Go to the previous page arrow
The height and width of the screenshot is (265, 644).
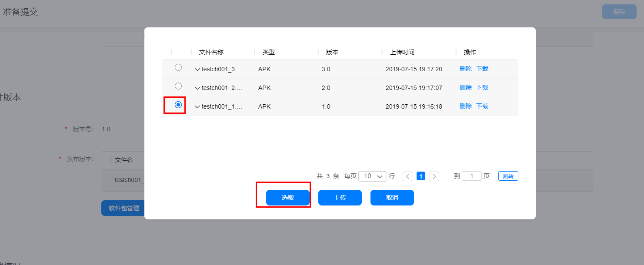(x=407, y=176)
